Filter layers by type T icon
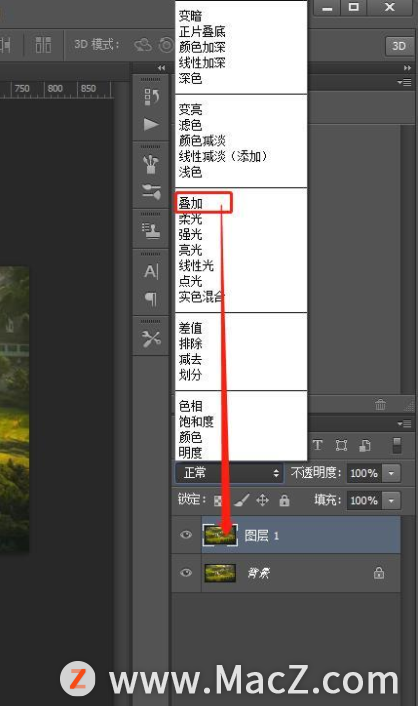This screenshot has width=418, height=706. 318,445
